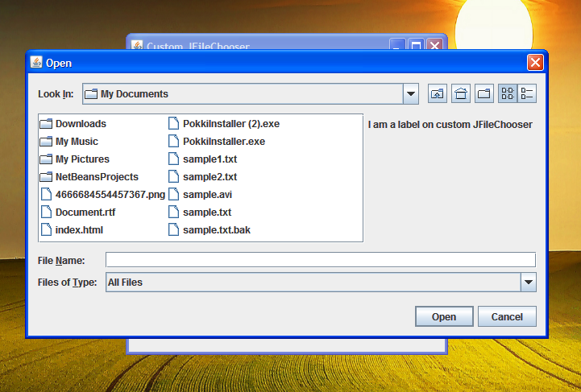Close the Custom JFileChooser window
Image resolution: width=581 pixels, height=392 pixels.
click(x=434, y=44)
